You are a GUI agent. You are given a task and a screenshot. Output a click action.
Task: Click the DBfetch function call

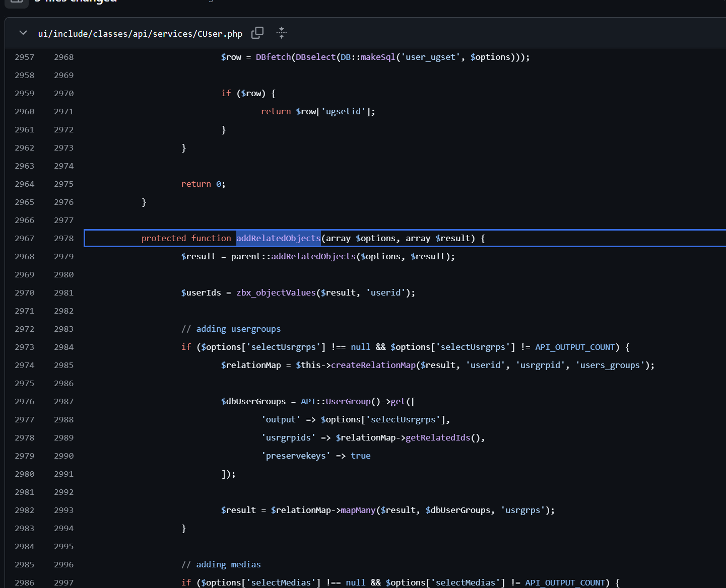[x=273, y=57]
